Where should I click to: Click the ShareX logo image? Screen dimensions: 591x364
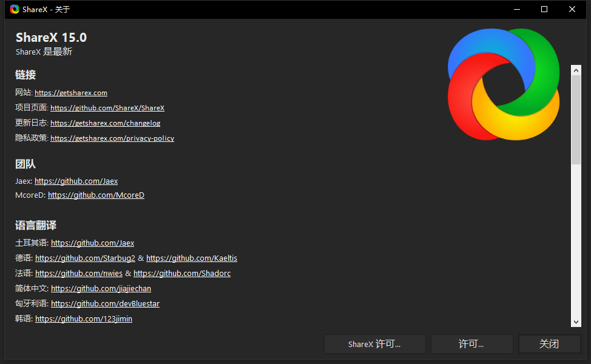coord(504,84)
